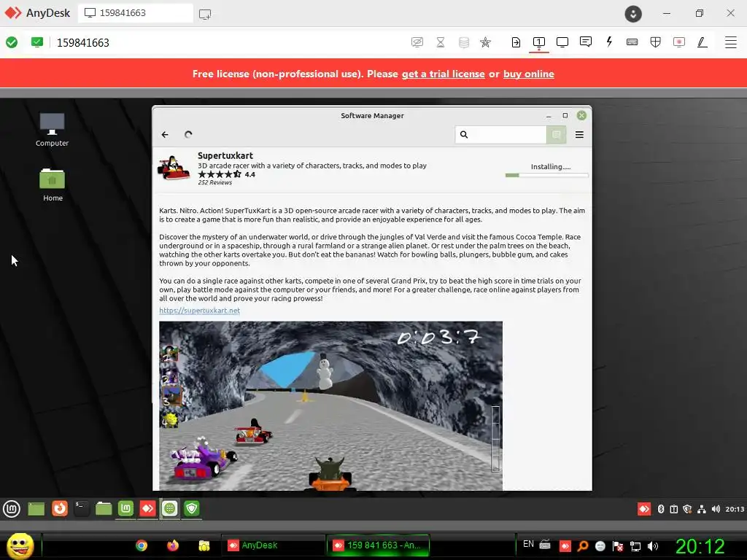Launch Firefox from the Mint panel
This screenshot has width=747, height=560.
(60, 508)
